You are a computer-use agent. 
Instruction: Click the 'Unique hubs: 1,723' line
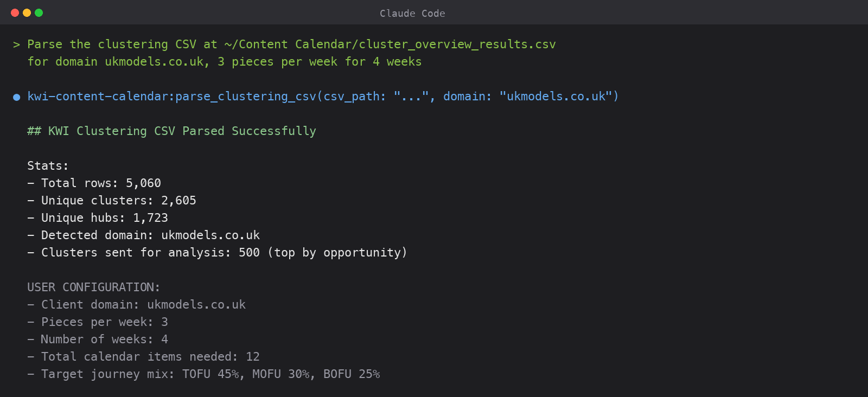tap(98, 218)
